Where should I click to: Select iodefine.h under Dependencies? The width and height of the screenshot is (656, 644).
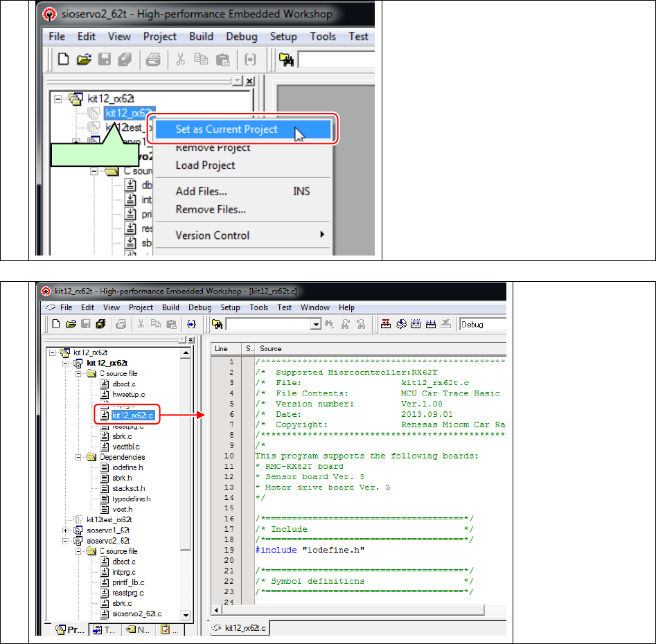127,467
